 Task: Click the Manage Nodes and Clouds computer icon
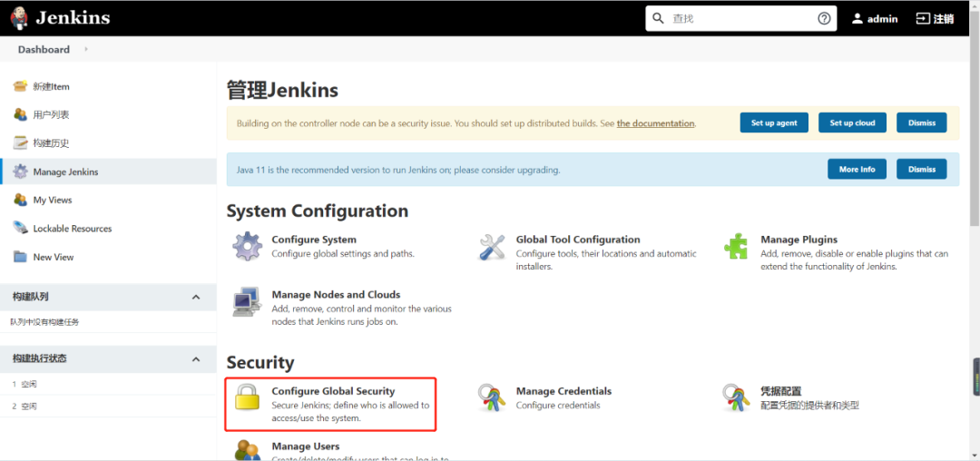[x=247, y=302]
